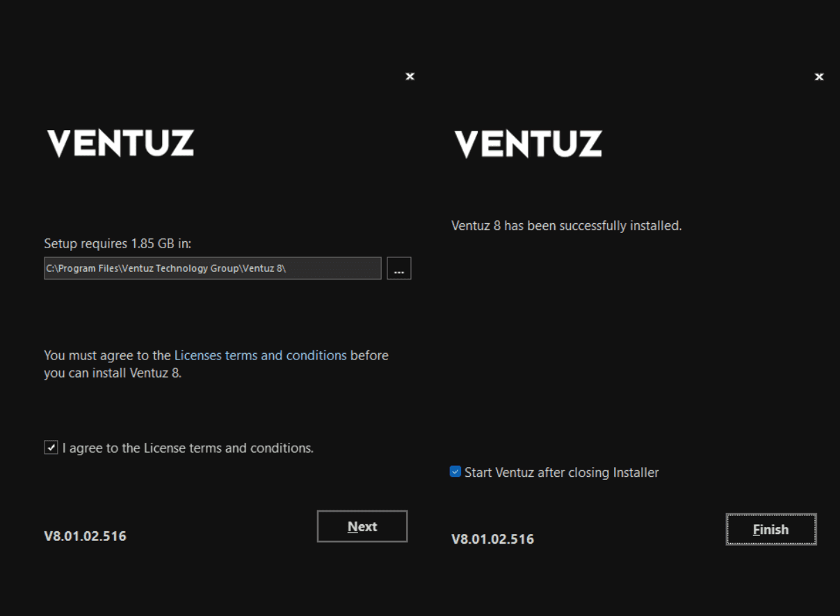Click the 'Start Ventuz after closing Installer' label
This screenshot has height=616, width=840.
(x=561, y=473)
